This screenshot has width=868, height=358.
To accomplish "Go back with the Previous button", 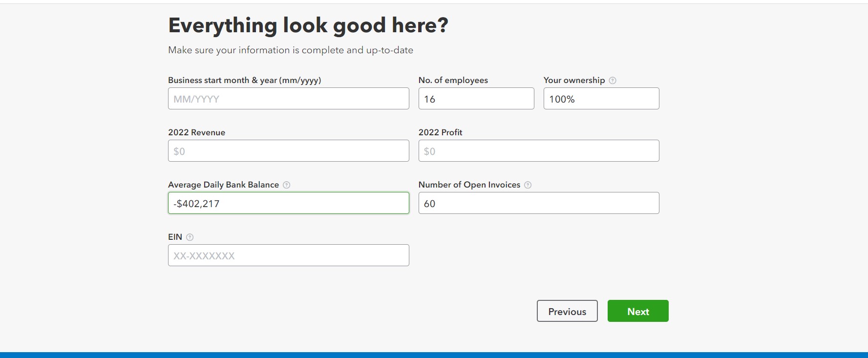I will pos(567,311).
